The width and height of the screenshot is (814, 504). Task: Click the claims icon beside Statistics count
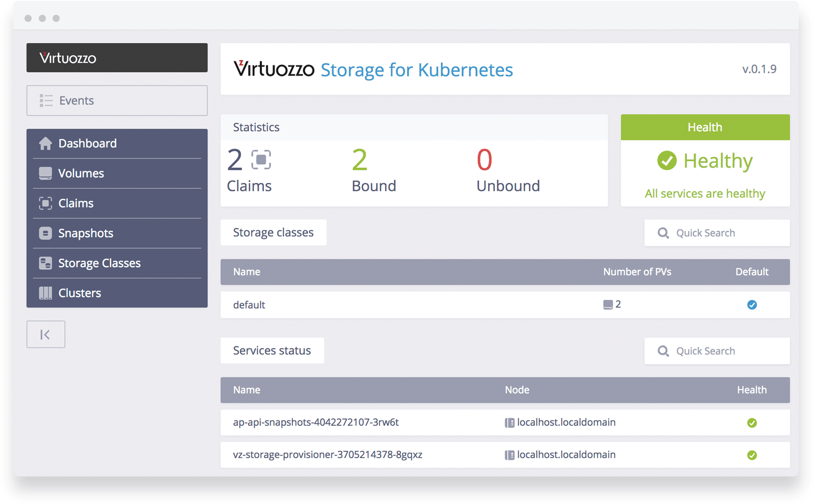click(261, 160)
